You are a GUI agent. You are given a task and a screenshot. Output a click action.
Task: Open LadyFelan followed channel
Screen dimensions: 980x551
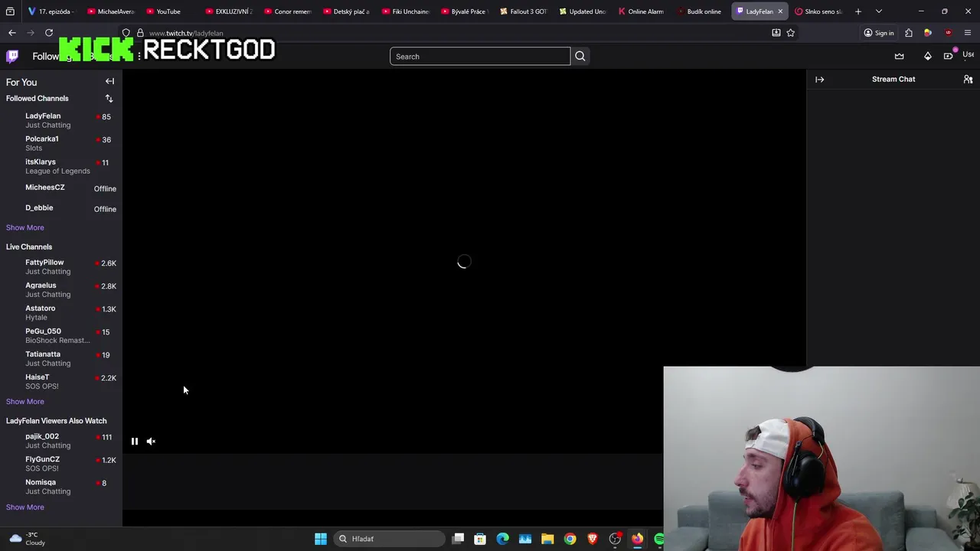[x=61, y=120]
